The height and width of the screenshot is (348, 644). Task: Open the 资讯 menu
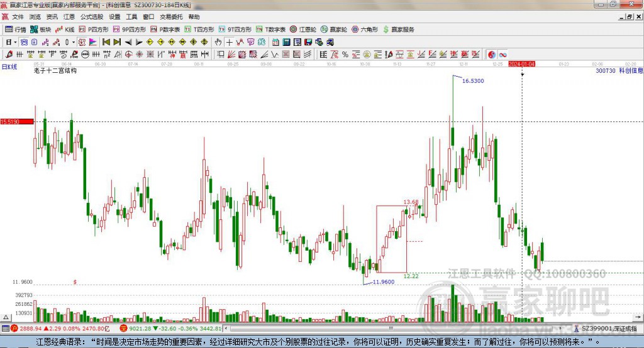tap(52, 17)
